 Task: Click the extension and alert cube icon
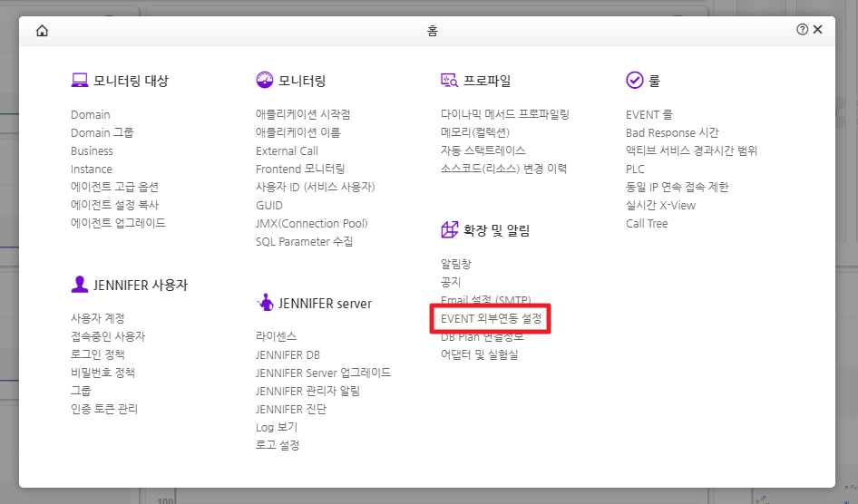(x=449, y=230)
